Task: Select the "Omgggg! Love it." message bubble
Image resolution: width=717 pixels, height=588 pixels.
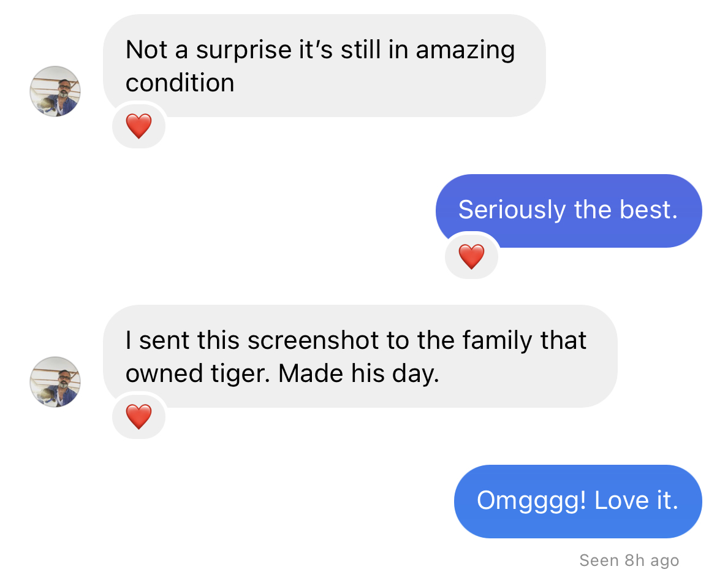Action: tap(577, 501)
